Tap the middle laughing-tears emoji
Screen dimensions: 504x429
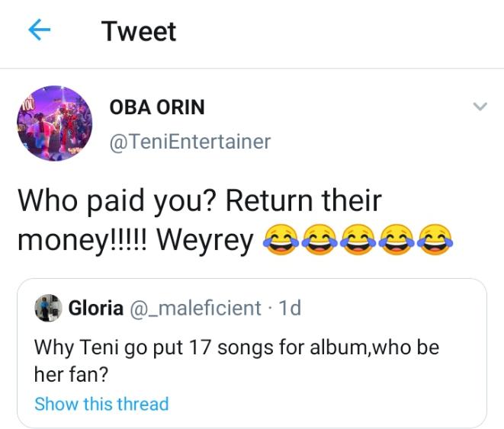tap(357, 241)
